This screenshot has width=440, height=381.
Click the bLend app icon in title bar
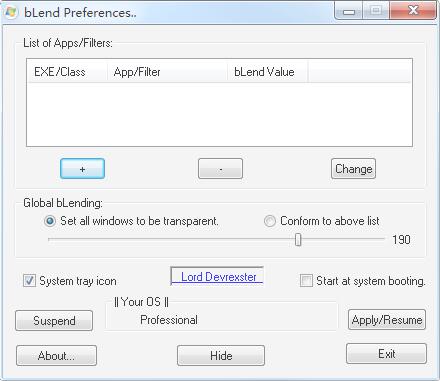click(x=11, y=12)
